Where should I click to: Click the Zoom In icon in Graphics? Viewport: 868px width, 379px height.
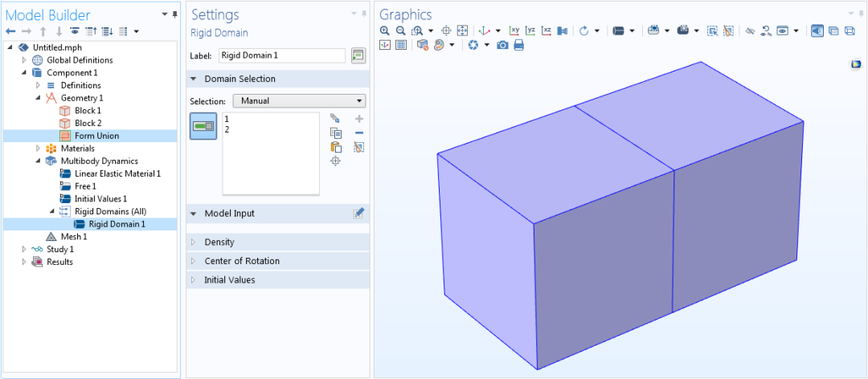[385, 31]
